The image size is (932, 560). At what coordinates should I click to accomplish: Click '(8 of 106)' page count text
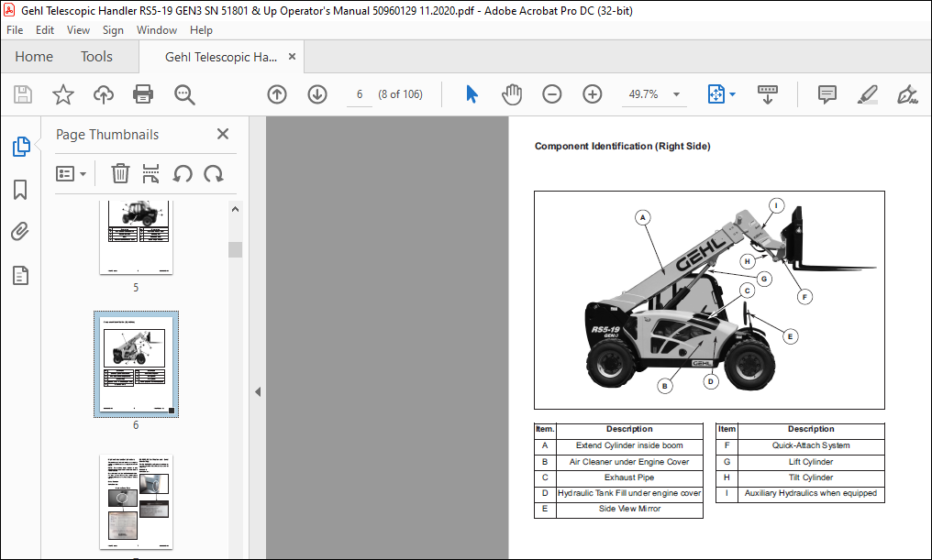click(x=401, y=94)
